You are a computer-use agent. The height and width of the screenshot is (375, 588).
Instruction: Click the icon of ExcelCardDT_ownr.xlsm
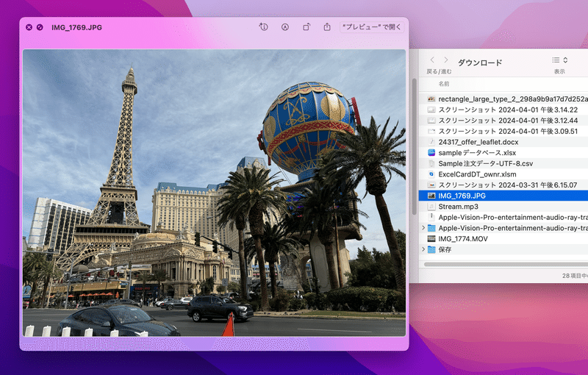pyautogui.click(x=431, y=174)
